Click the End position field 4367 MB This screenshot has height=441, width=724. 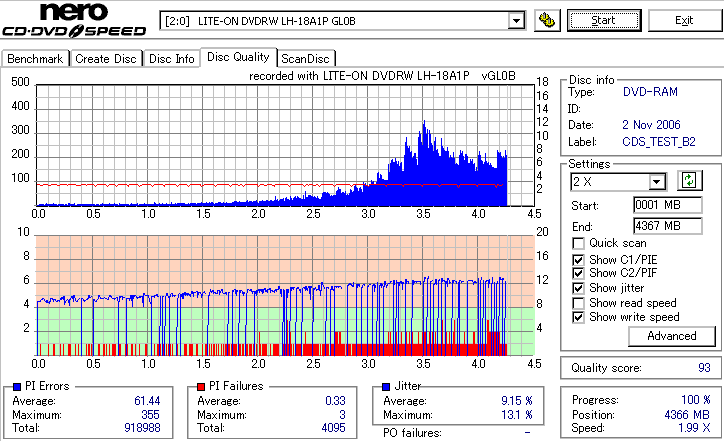(x=668, y=226)
